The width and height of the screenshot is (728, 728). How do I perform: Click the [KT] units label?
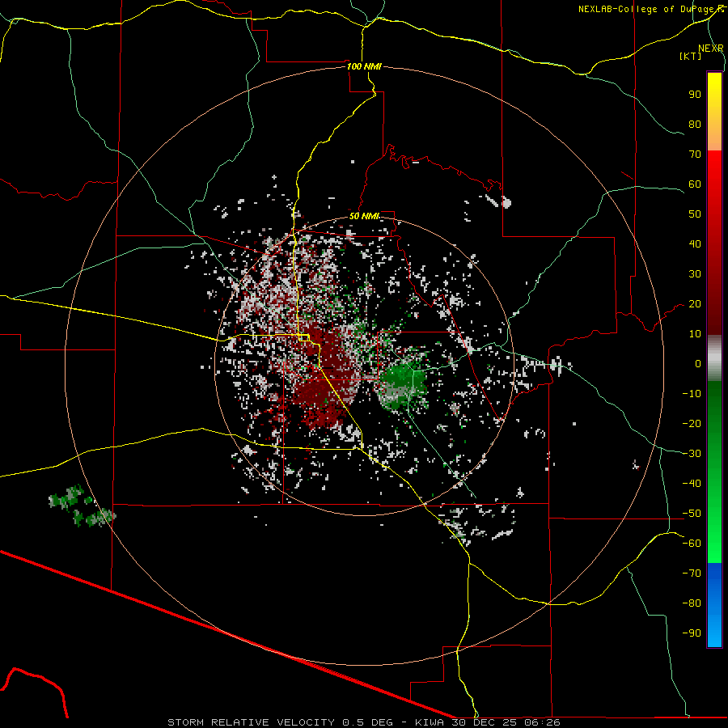point(690,56)
